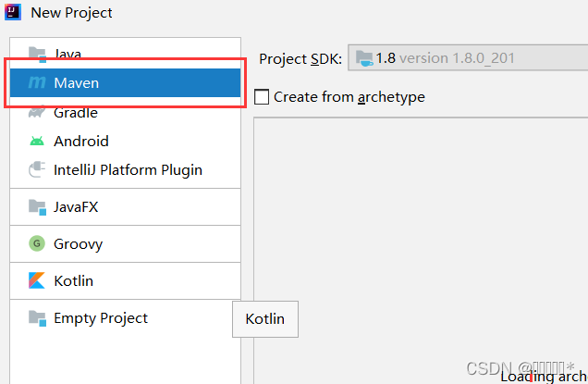Click the JavaFX folder icon
588x384 pixels.
coord(37,207)
